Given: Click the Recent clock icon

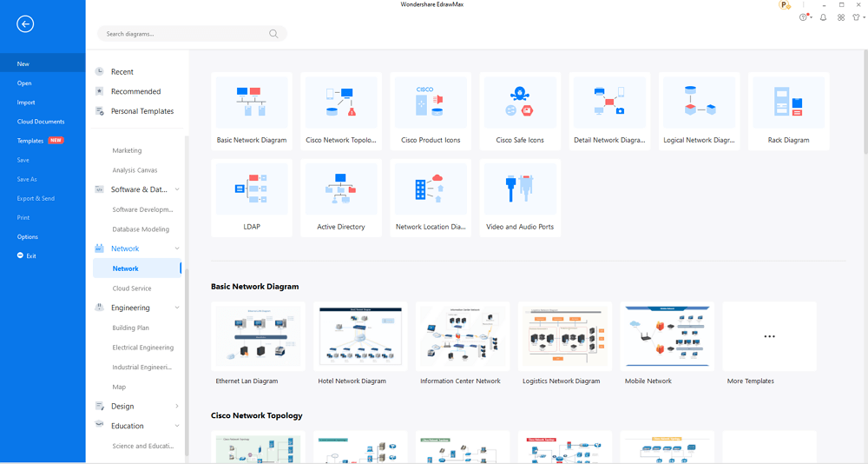Looking at the screenshot, I should [x=100, y=71].
